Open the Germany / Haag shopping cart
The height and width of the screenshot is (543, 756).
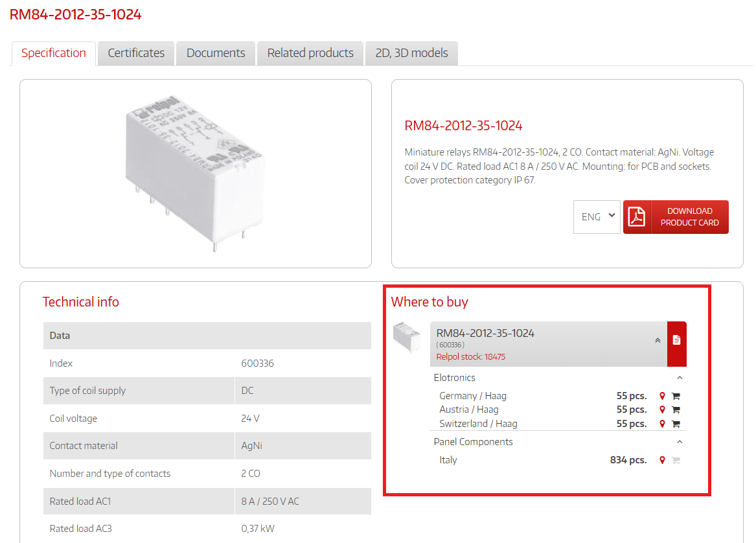point(676,396)
